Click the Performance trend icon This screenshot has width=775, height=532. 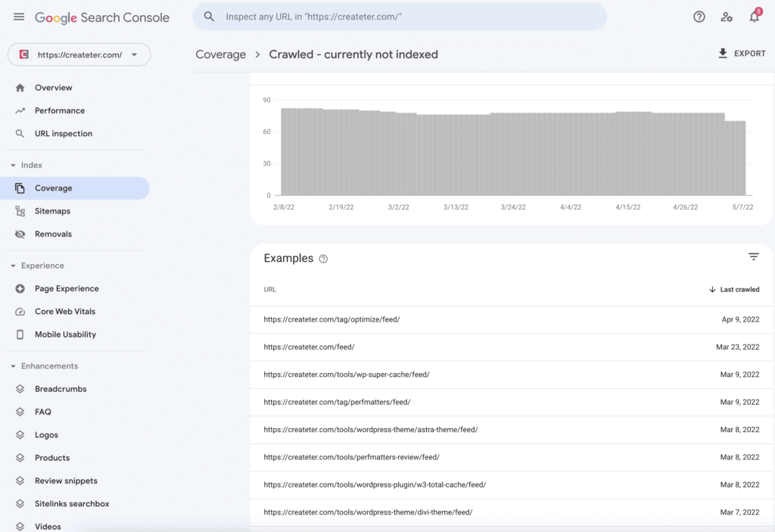(x=20, y=110)
